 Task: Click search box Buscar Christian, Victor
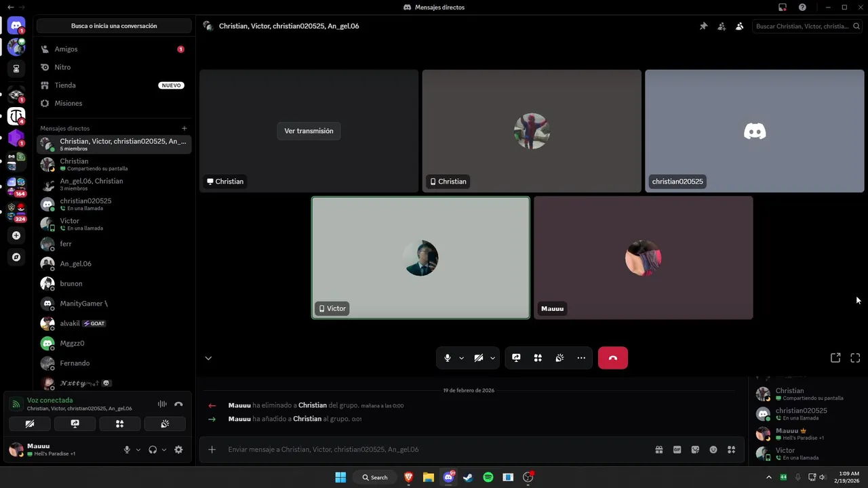point(807,26)
